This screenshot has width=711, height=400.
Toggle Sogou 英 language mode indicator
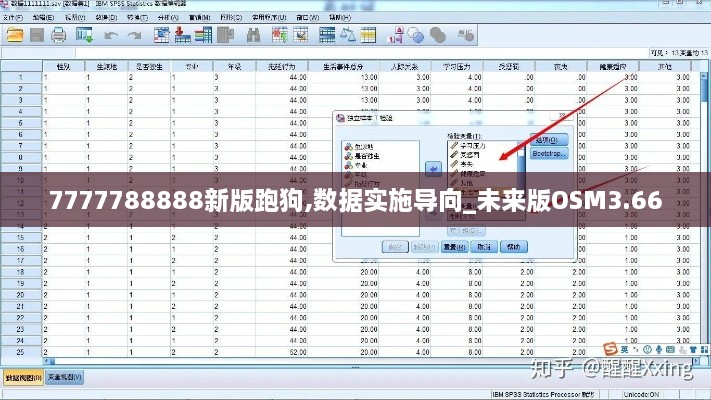point(624,349)
